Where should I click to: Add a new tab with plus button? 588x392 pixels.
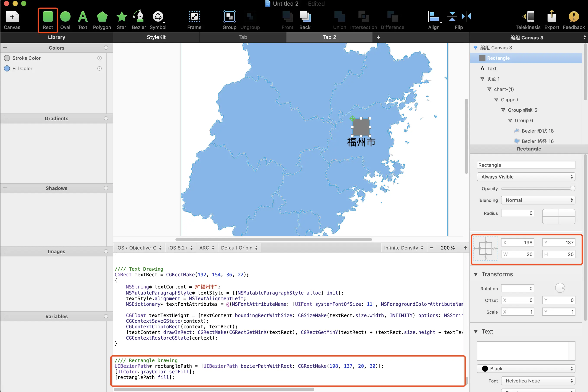379,37
